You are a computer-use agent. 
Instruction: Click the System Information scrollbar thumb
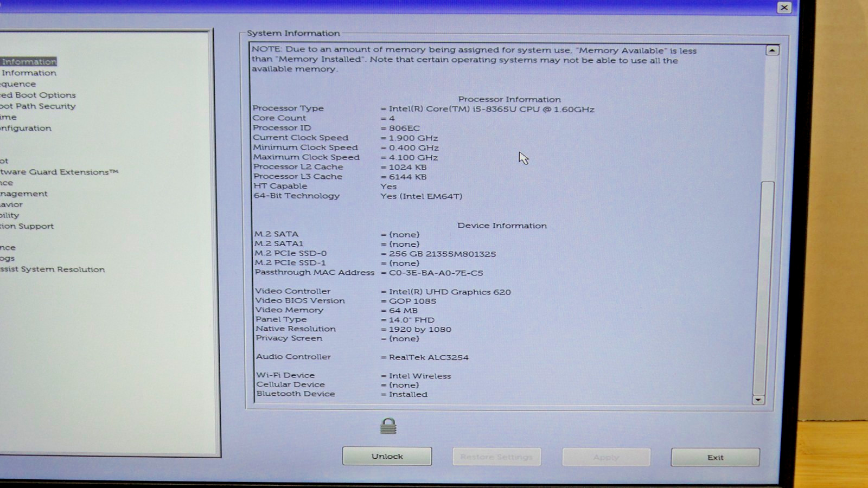765,287
